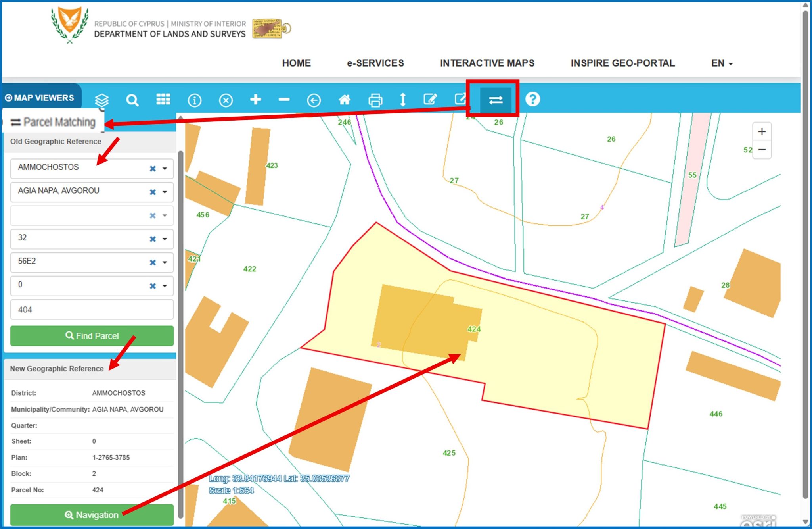Open the print tool

pyautogui.click(x=375, y=100)
